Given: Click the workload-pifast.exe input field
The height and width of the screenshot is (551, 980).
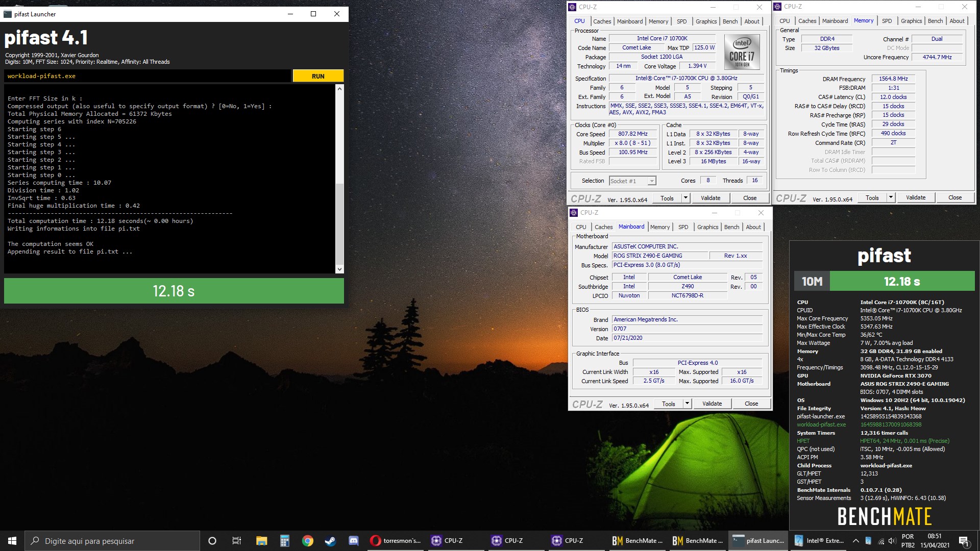Looking at the screenshot, I should coord(148,76).
